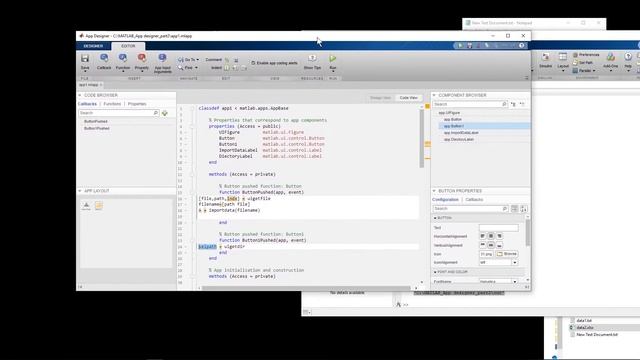The height and width of the screenshot is (360, 640).
Task: Toggle Enable app coding alerts checkbox
Action: click(253, 63)
